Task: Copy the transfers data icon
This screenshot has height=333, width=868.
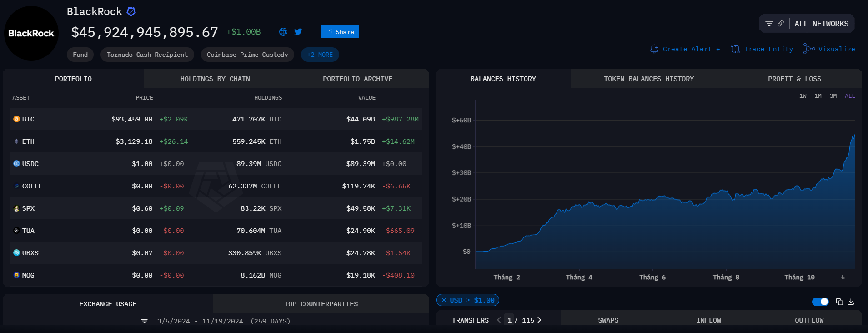Action: click(839, 302)
